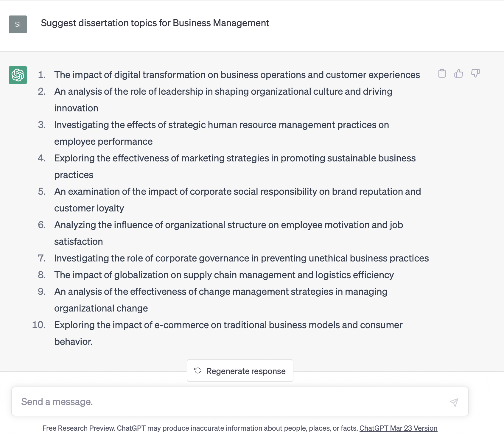Select topic 2 on leadership and organizational culture

[223, 92]
